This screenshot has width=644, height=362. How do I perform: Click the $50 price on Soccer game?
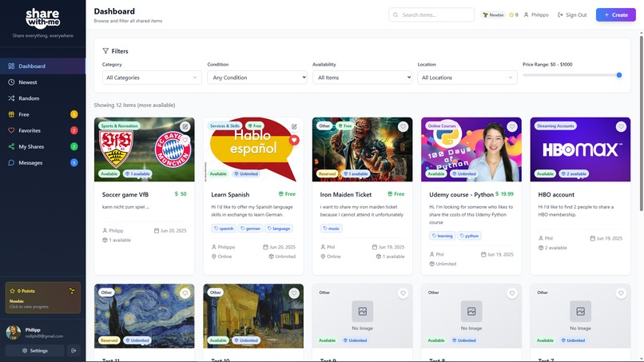[181, 194]
